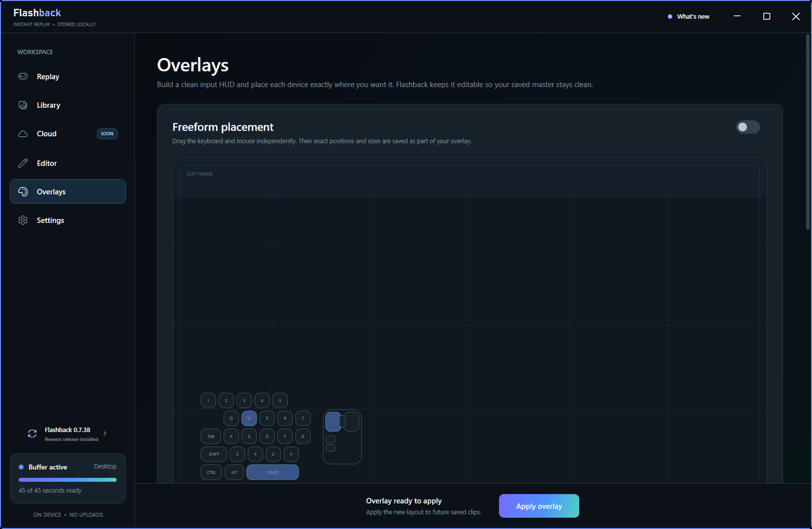Minimize the Flashback window

tap(737, 16)
